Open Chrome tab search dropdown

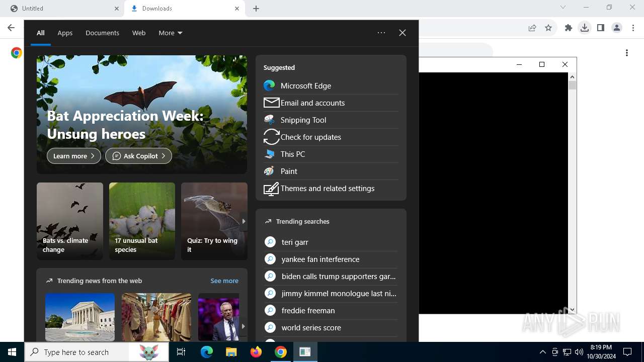[x=563, y=7]
